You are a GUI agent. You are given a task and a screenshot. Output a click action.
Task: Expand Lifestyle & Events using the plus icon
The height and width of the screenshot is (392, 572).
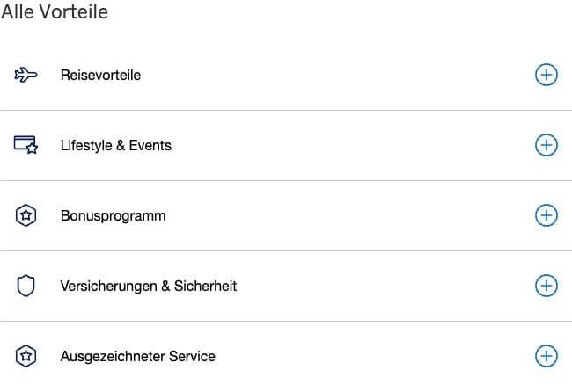pos(546,145)
